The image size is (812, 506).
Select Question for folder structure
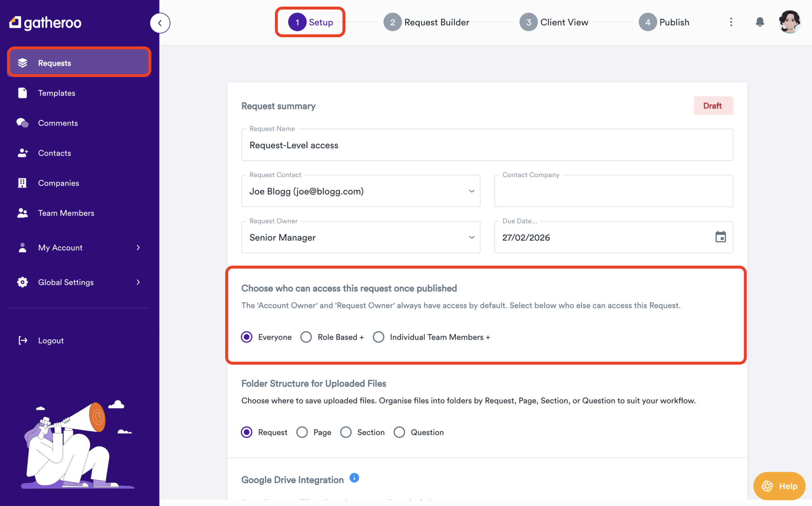coord(399,432)
